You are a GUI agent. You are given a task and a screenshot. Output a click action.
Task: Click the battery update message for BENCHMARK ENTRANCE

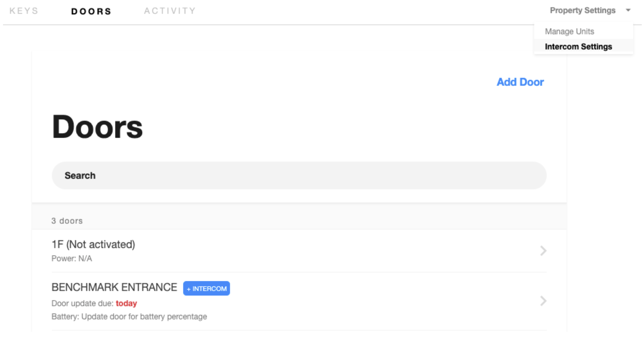click(129, 317)
